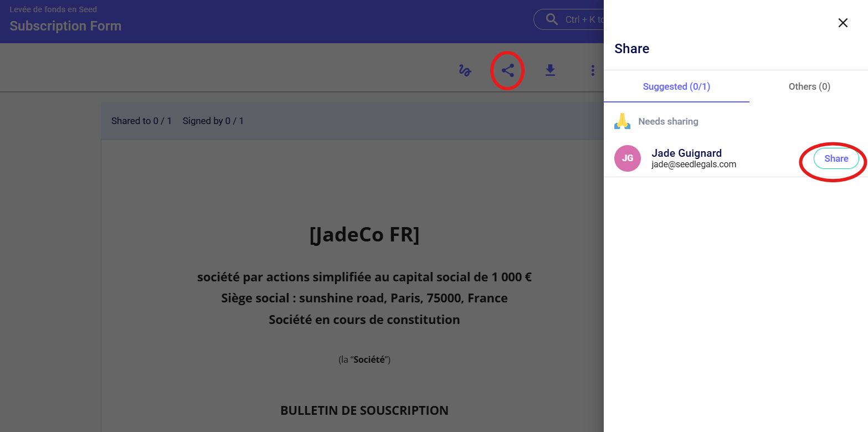Image resolution: width=868 pixels, height=432 pixels.
Task: Open the three-dot more options menu
Action: coord(593,70)
